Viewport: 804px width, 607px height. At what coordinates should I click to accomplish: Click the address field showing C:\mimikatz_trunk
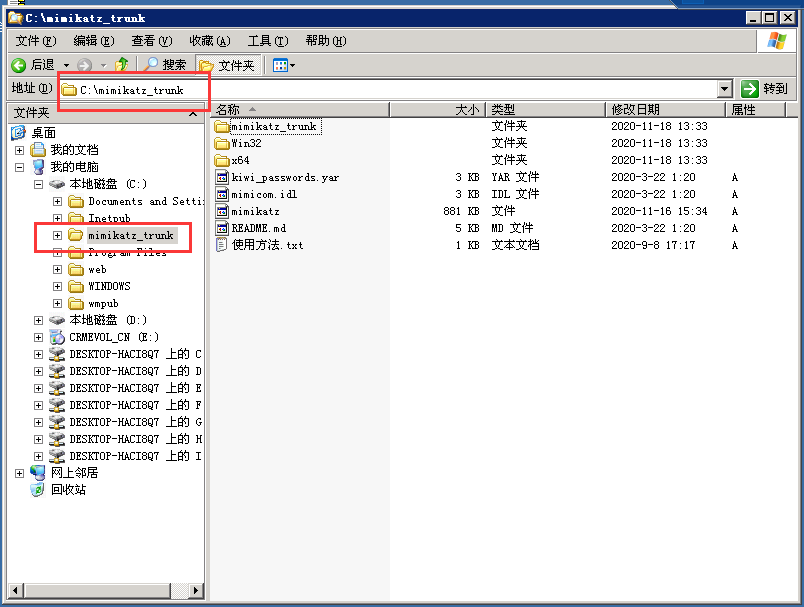point(388,90)
